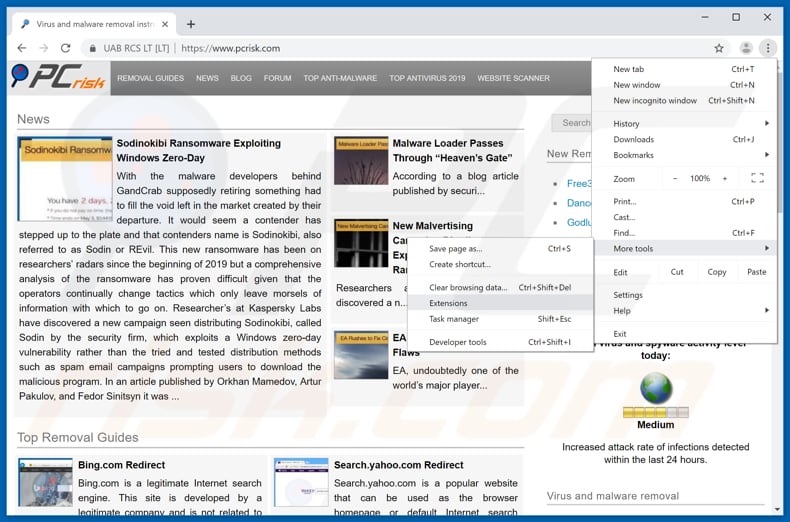Screen dimensions: 790x522
Task: Open the user profile avatar icon
Action: 746,48
